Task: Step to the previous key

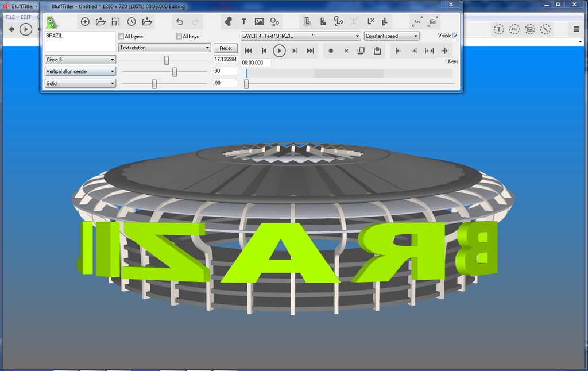Action: [x=264, y=51]
